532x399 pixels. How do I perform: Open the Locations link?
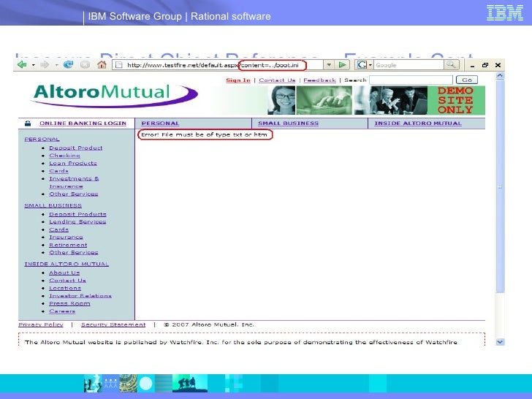pyautogui.click(x=65, y=288)
